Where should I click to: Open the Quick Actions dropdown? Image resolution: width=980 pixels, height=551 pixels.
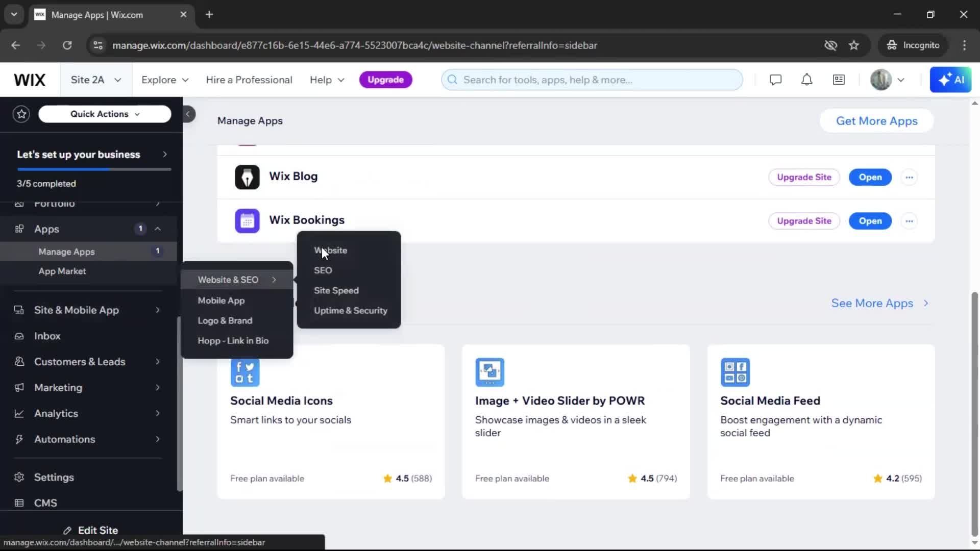(105, 114)
